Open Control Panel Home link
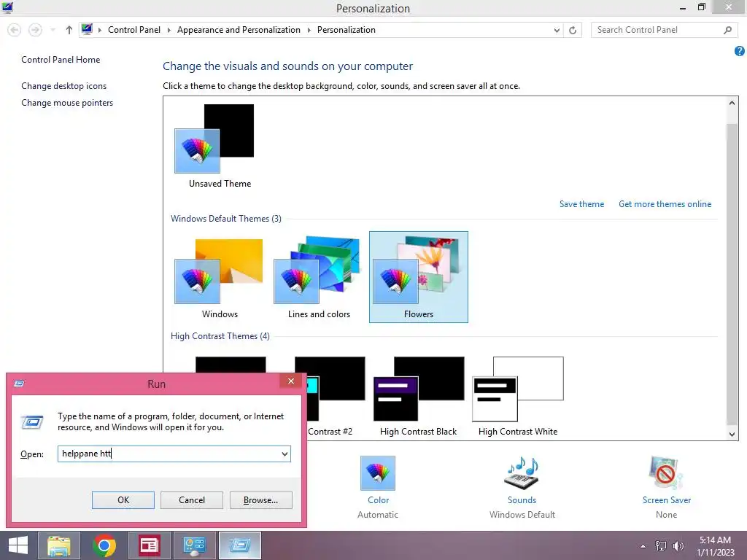The image size is (747, 560). click(61, 60)
